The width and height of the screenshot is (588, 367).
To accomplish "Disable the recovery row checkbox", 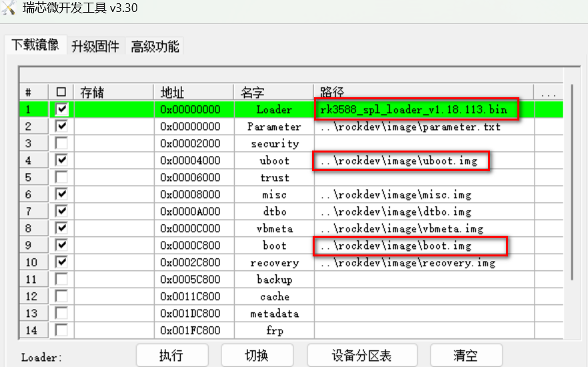I will point(62,262).
